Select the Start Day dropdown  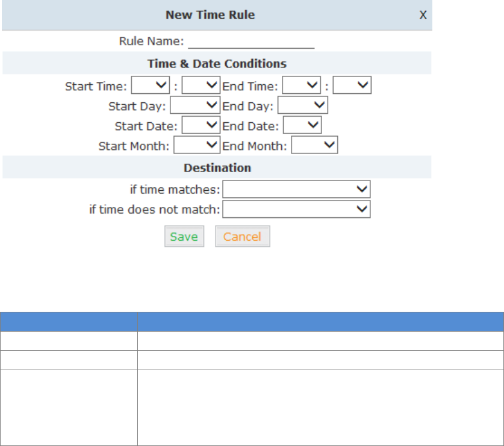click(x=195, y=107)
